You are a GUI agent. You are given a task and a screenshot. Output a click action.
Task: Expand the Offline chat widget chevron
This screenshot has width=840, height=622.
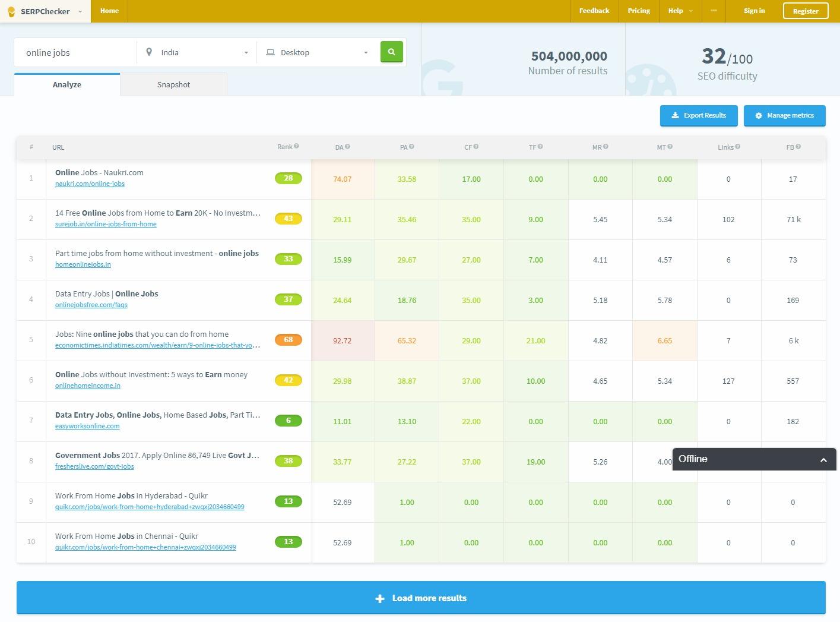click(823, 460)
